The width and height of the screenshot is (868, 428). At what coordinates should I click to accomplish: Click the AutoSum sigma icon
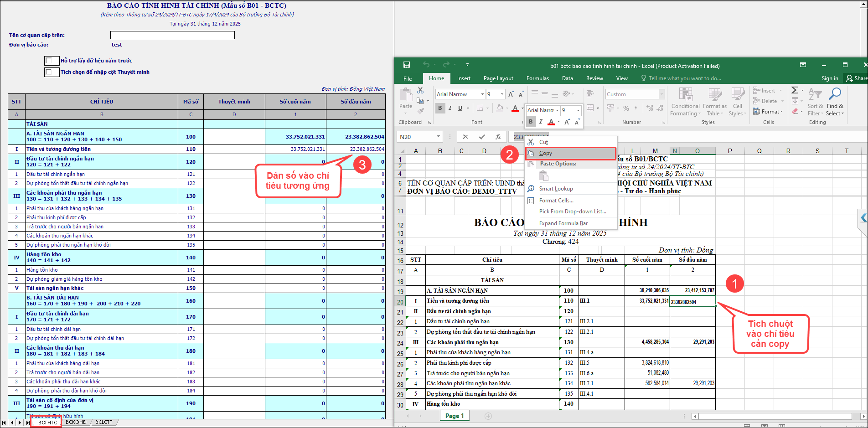coord(795,90)
